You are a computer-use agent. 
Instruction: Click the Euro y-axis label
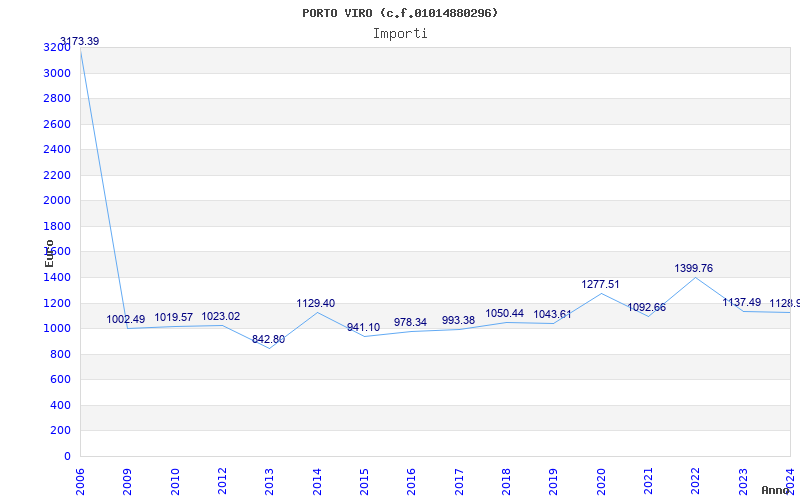(49, 254)
